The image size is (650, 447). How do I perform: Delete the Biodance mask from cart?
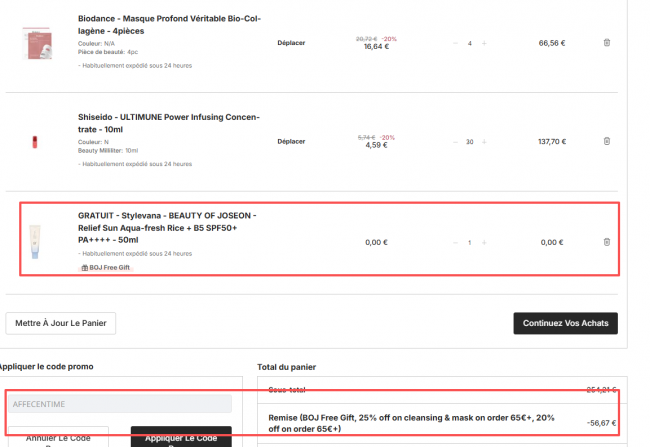[x=606, y=43]
